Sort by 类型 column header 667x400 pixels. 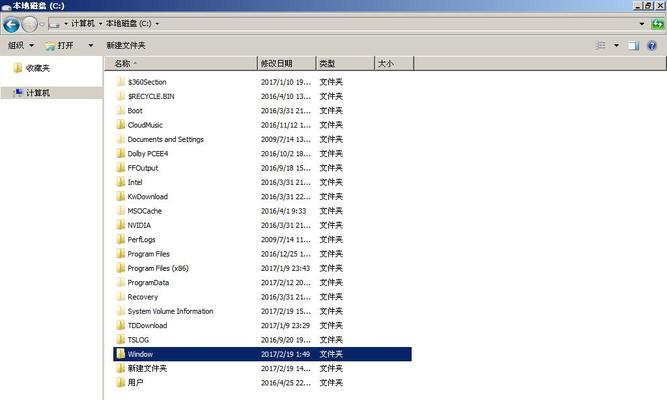coord(345,63)
